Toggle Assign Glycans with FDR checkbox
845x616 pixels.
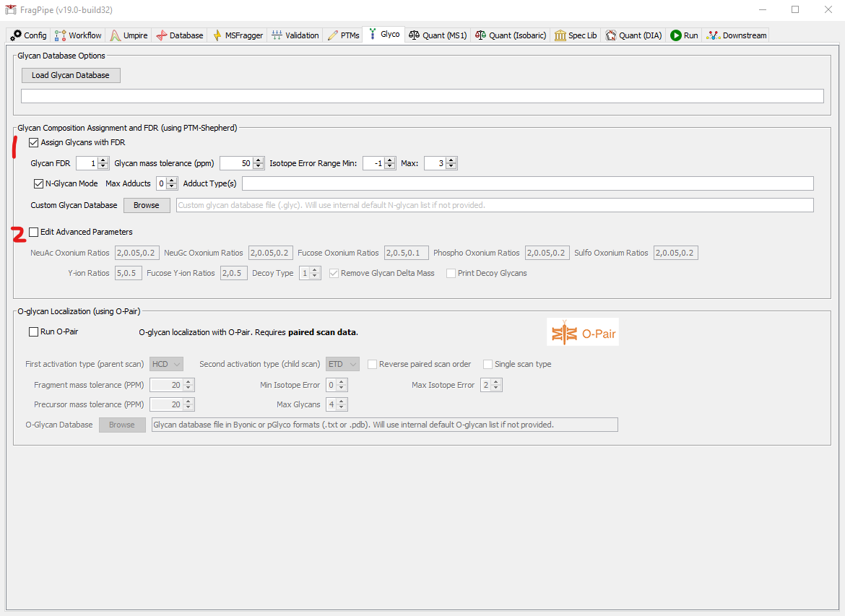34,143
